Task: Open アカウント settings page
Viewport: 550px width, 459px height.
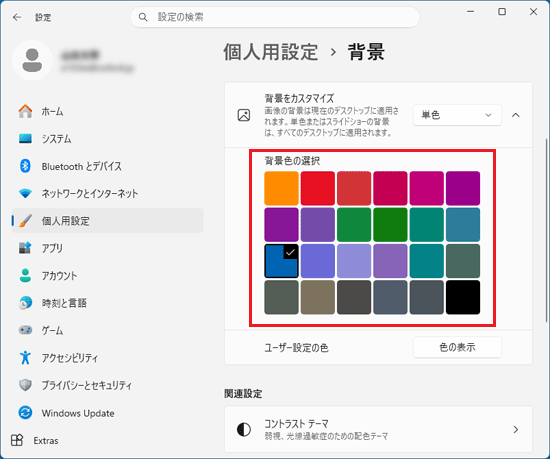Action: [x=107, y=275]
